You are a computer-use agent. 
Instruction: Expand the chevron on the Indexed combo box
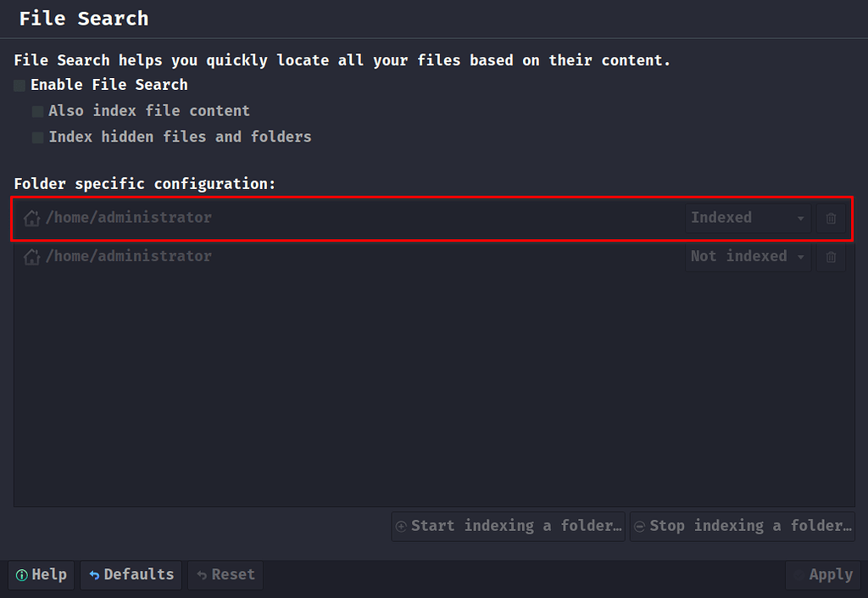click(800, 217)
